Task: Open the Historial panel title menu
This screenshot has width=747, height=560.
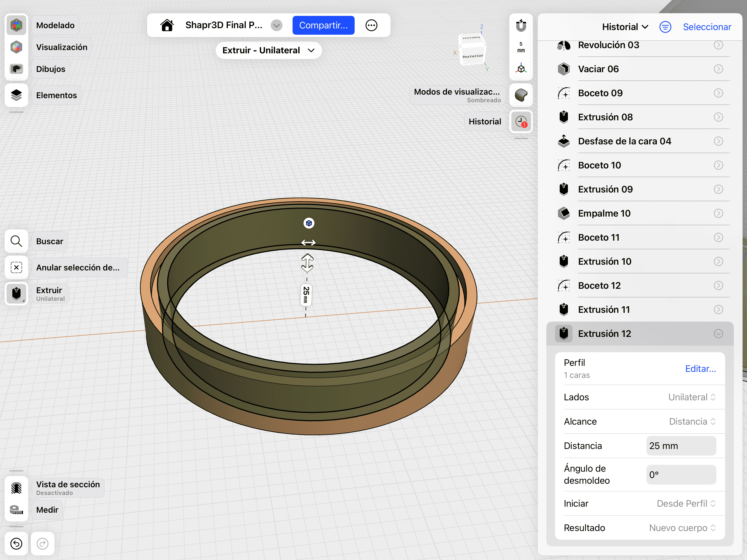Action: pyautogui.click(x=625, y=27)
